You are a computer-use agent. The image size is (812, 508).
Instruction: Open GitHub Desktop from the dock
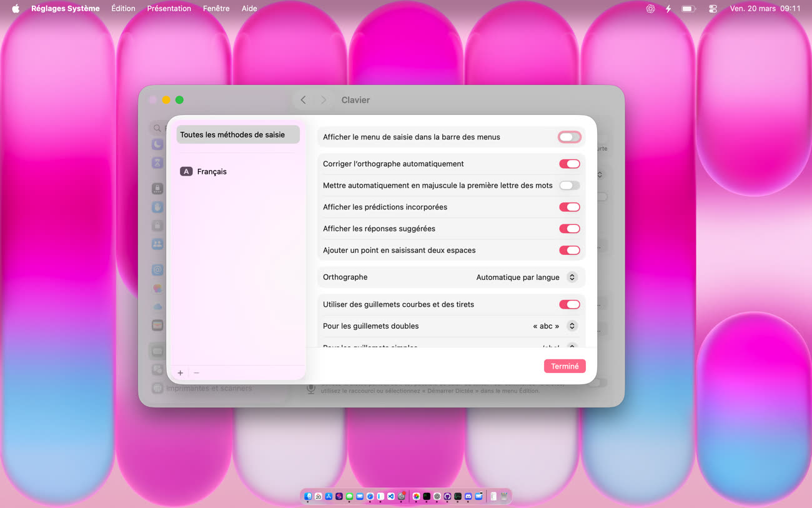point(447,496)
